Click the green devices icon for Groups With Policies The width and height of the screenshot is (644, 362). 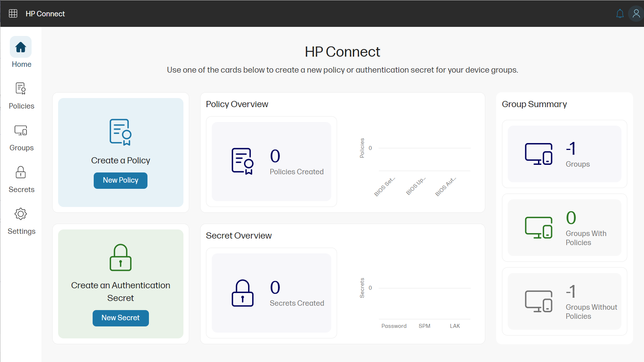(539, 228)
